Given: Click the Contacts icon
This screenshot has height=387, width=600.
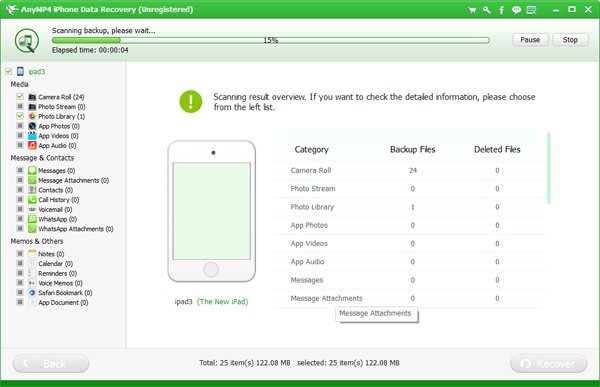Looking at the screenshot, I should (x=32, y=190).
